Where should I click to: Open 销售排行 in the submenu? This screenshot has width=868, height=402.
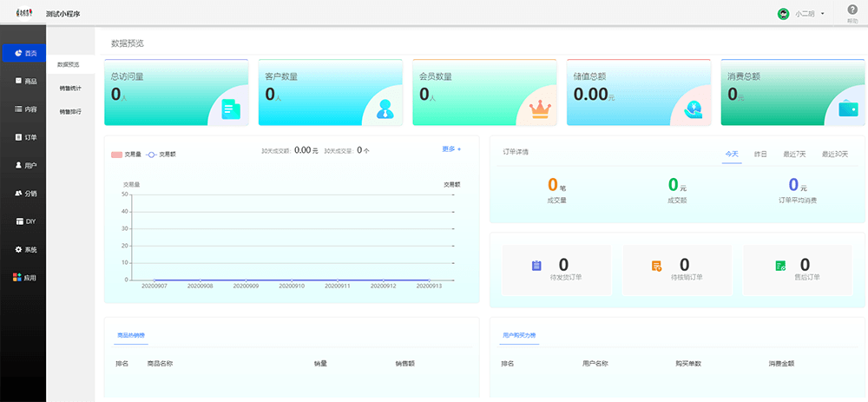70,111
